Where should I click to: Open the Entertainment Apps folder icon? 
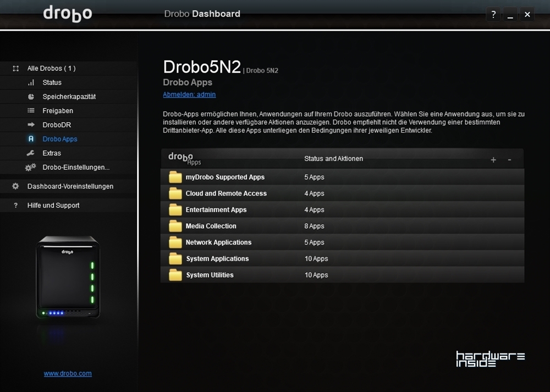tap(175, 209)
